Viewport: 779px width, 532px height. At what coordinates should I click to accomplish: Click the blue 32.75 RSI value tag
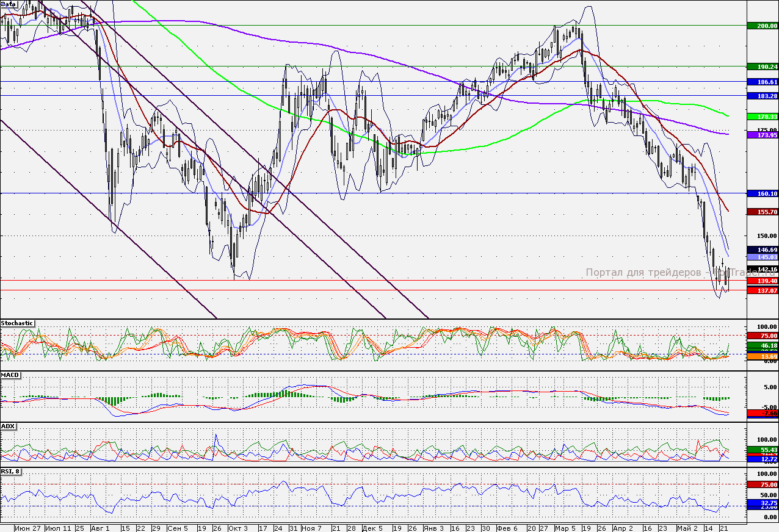763,504
